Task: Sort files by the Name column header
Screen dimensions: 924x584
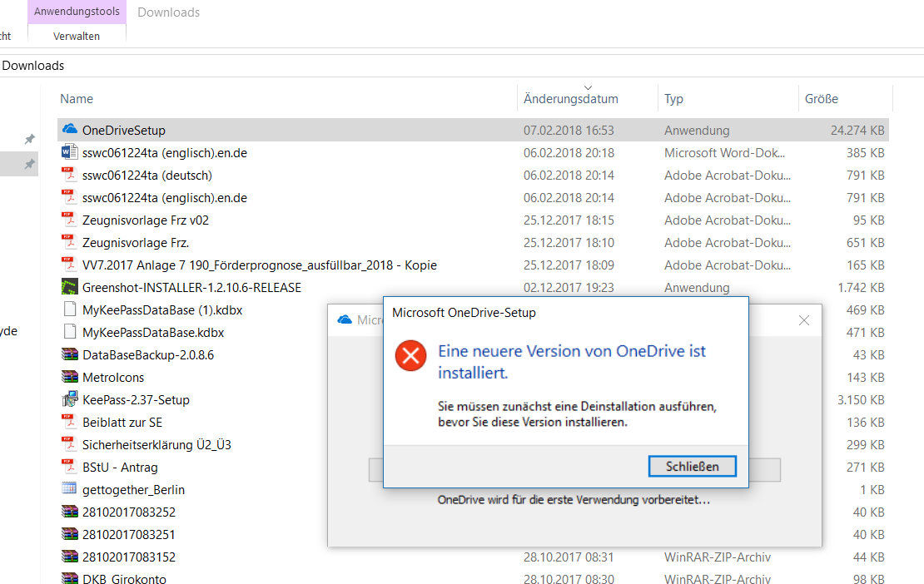Action: pos(77,99)
